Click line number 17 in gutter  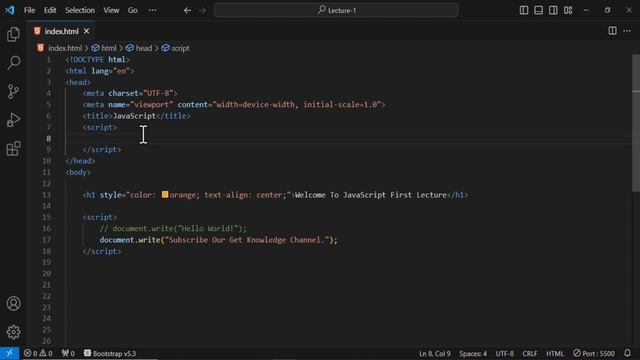point(47,240)
